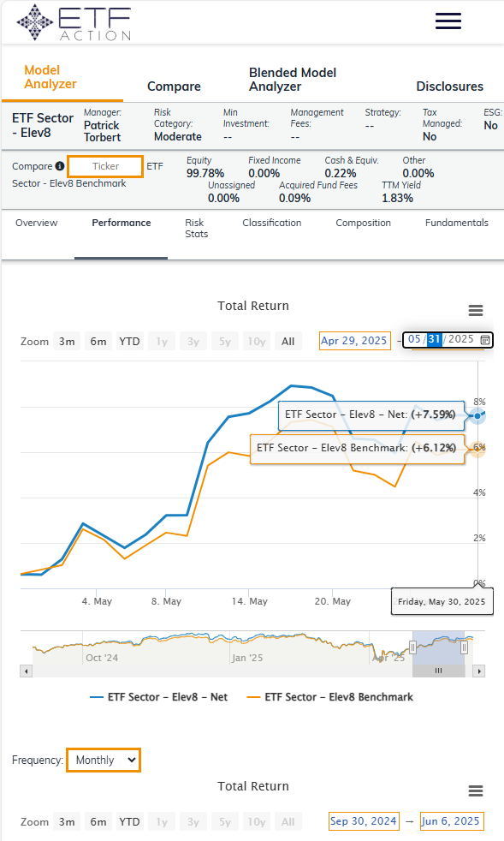504x841 pixels.
Task: Click the Cash & Equiv. 0.22% value
Action: click(341, 173)
